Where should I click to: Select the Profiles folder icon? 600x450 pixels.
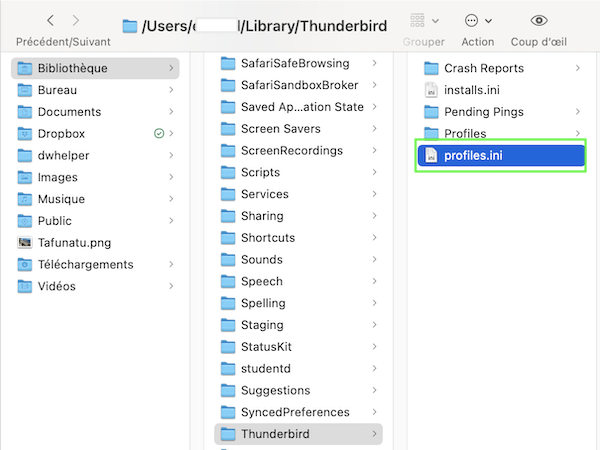(x=431, y=133)
